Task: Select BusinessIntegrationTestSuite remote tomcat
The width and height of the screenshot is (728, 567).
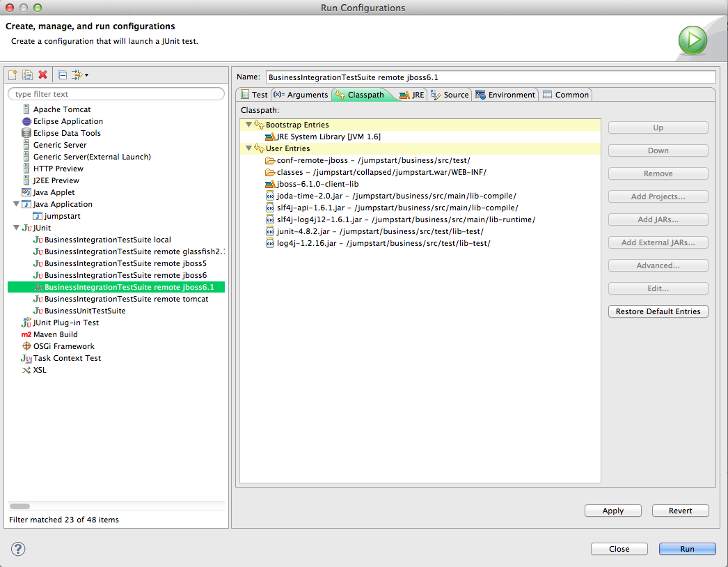Action: coord(126,299)
